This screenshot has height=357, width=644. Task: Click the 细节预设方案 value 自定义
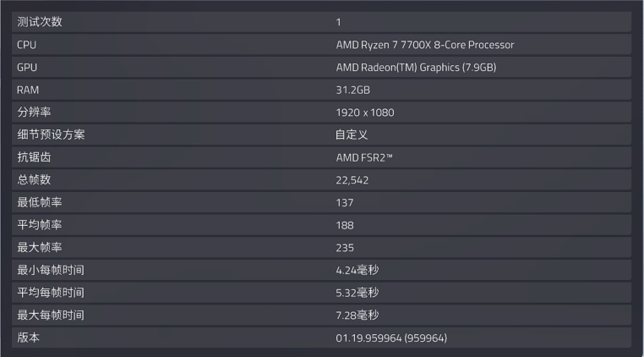[x=352, y=135]
